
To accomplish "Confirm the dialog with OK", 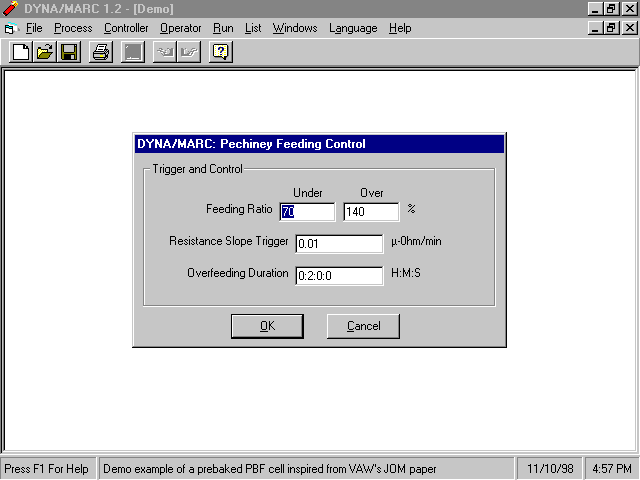I will coord(267,326).
